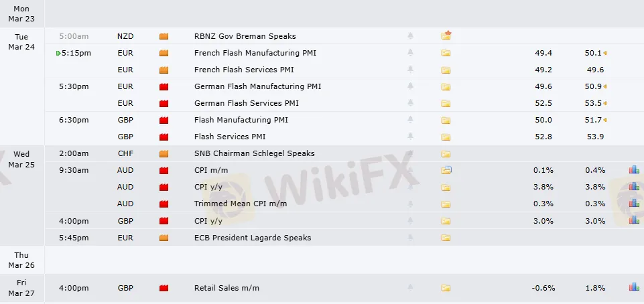This screenshot has height=304, width=644.
Task: Click previous value 51.7 for Flash Manufacturing PMI
Action: coord(594,120)
